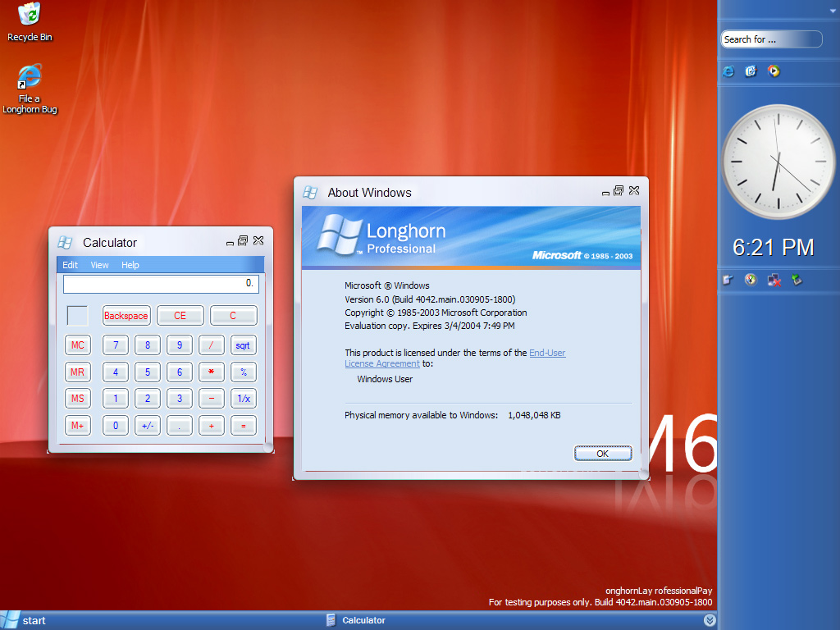Click MR memory recall button
Image resolution: width=840 pixels, height=630 pixels.
[78, 372]
